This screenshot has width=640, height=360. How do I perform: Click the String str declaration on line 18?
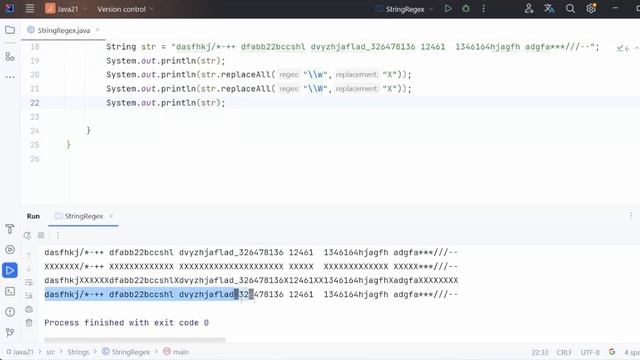[x=131, y=47]
